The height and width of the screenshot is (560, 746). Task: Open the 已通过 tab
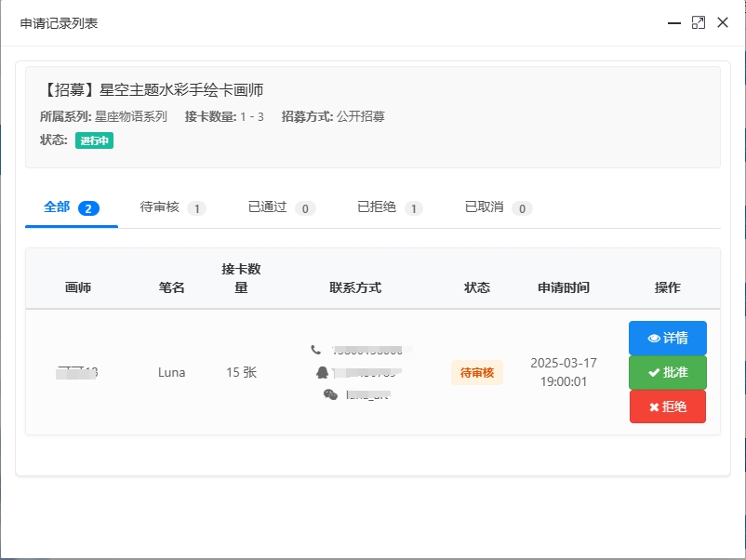[281, 207]
